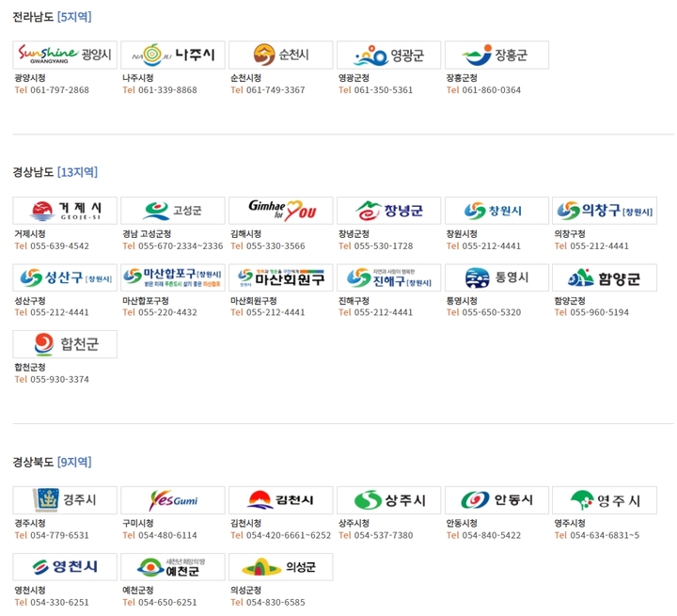
Task: Open the 합천군 logo banner
Action: click(65, 344)
